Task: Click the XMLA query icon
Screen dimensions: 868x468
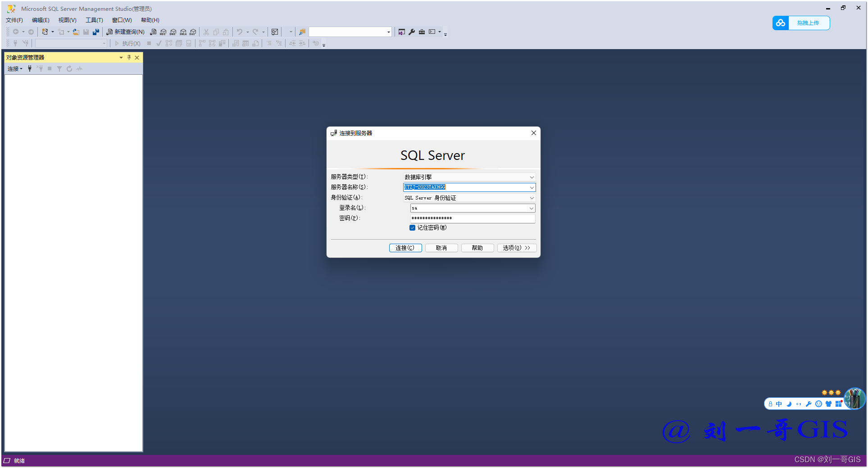Action: [x=183, y=32]
